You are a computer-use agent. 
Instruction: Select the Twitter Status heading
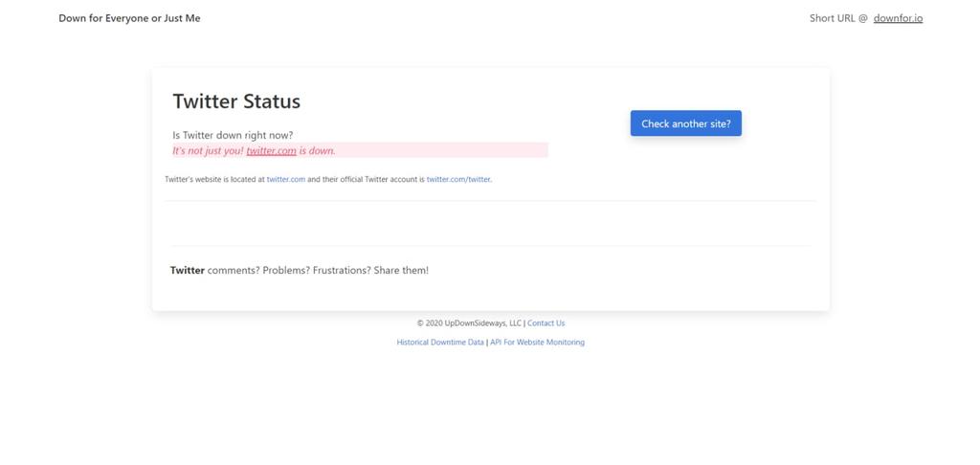(236, 101)
